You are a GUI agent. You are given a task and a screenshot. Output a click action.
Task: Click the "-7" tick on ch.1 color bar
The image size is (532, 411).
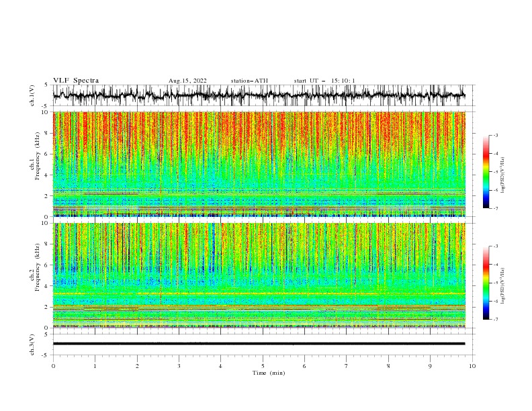496,208
